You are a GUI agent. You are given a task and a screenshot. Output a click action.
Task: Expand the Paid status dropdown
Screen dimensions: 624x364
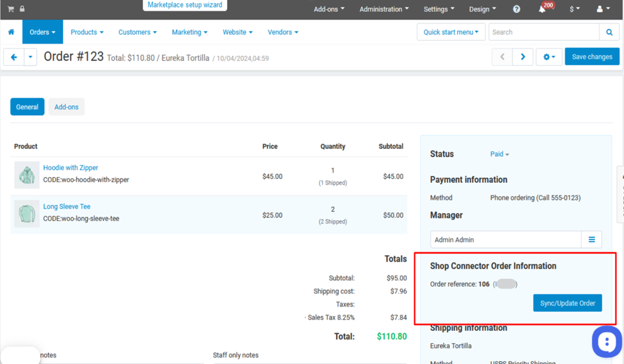pos(500,154)
